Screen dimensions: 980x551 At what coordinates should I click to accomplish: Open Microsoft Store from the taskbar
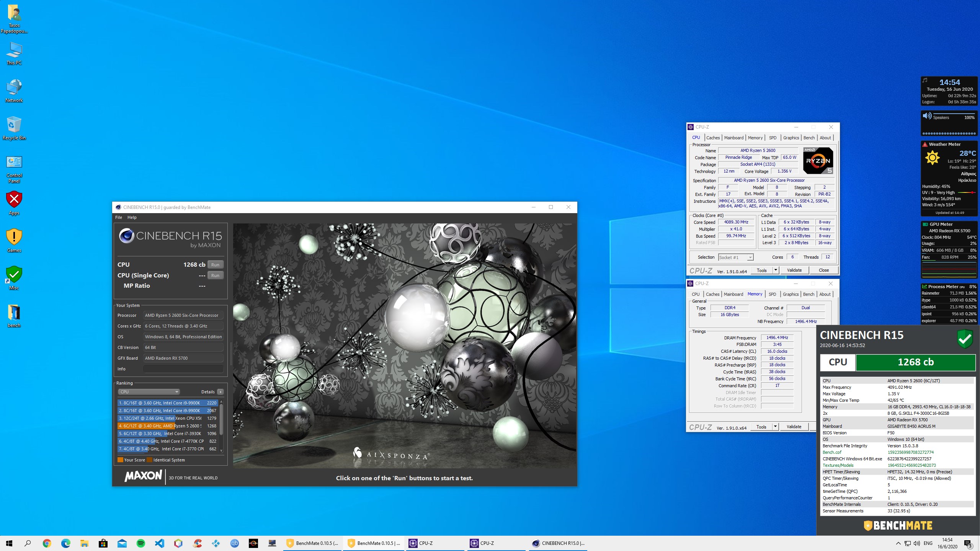coord(103,543)
